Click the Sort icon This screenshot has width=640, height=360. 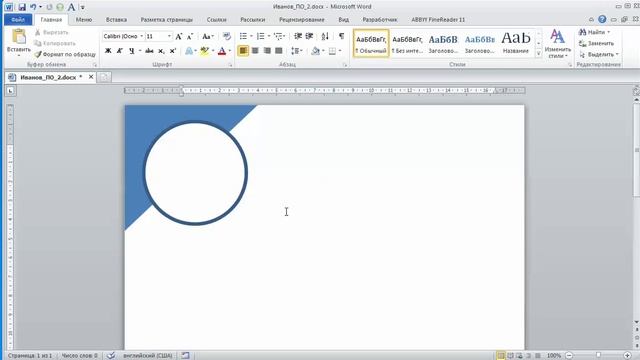pos(325,36)
